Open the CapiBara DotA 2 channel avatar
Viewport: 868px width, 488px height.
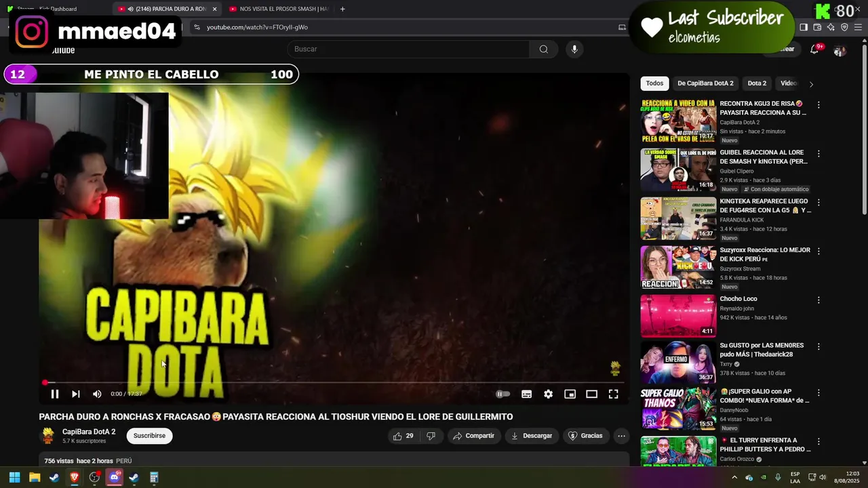tap(47, 435)
